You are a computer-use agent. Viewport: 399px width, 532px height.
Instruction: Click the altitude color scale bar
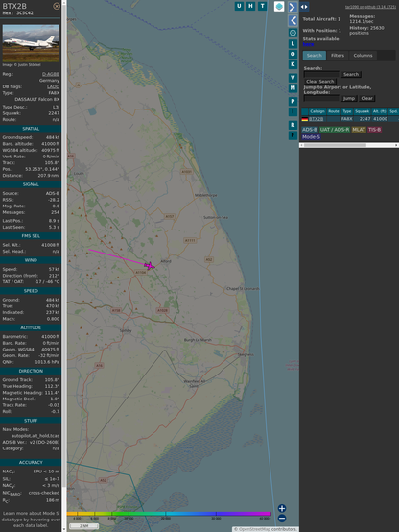169,514
